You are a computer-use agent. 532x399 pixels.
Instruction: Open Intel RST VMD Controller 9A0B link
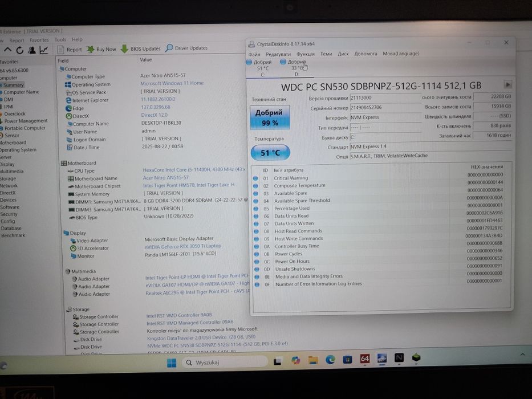[x=179, y=316]
